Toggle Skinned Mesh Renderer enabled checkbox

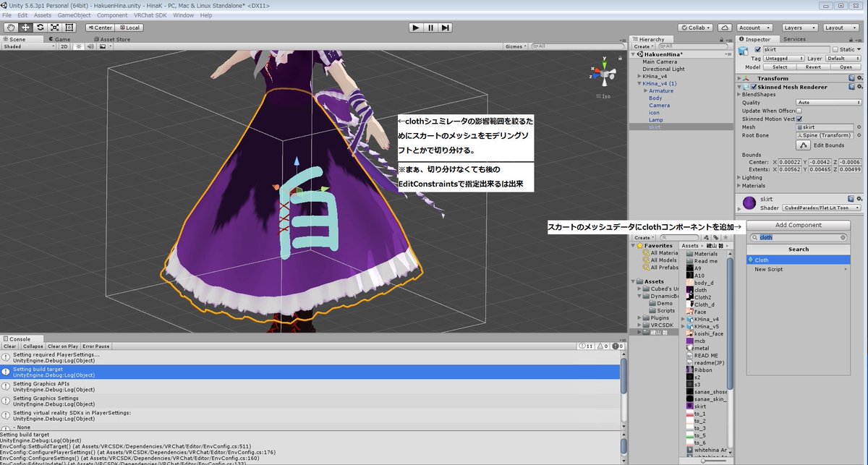tap(752, 87)
